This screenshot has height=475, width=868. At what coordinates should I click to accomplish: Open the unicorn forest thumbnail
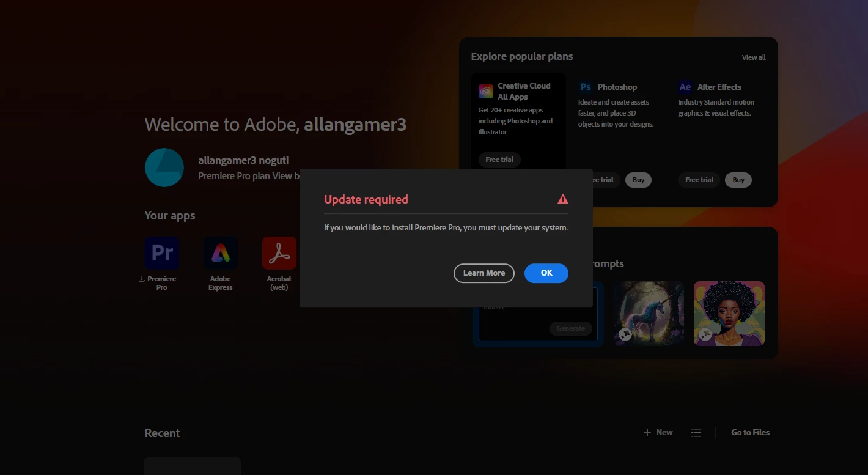[649, 314]
